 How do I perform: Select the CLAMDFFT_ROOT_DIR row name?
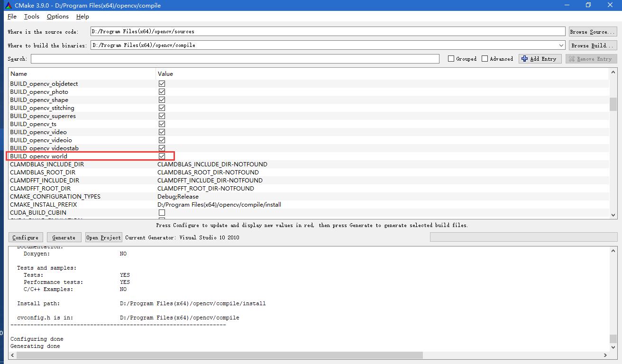click(40, 189)
